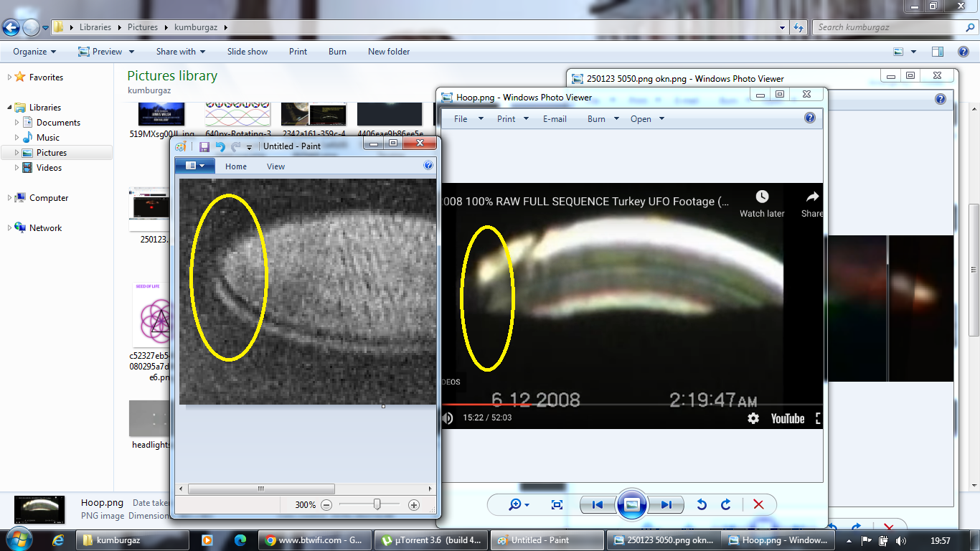The height and width of the screenshot is (551, 980).
Task: Zoom in with Paint's plus button
Action: click(414, 505)
